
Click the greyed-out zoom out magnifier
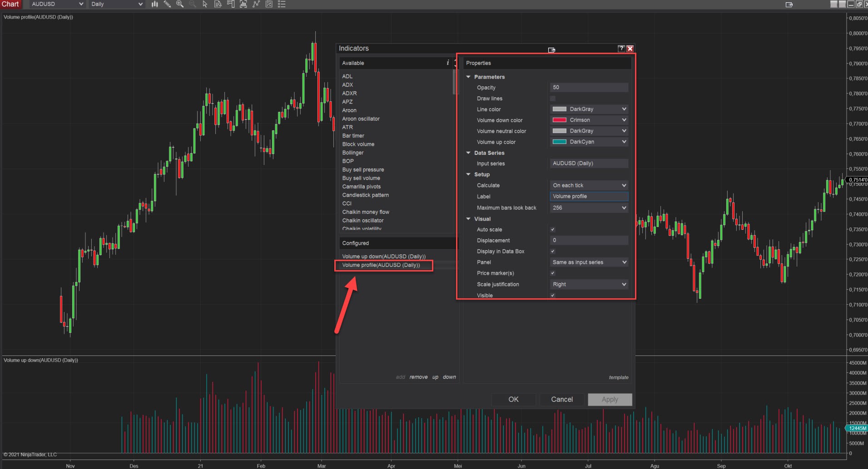coord(193,4)
